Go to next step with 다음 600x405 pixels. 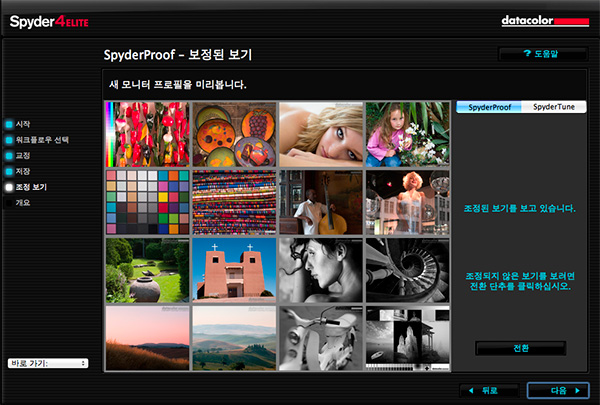pos(557,389)
